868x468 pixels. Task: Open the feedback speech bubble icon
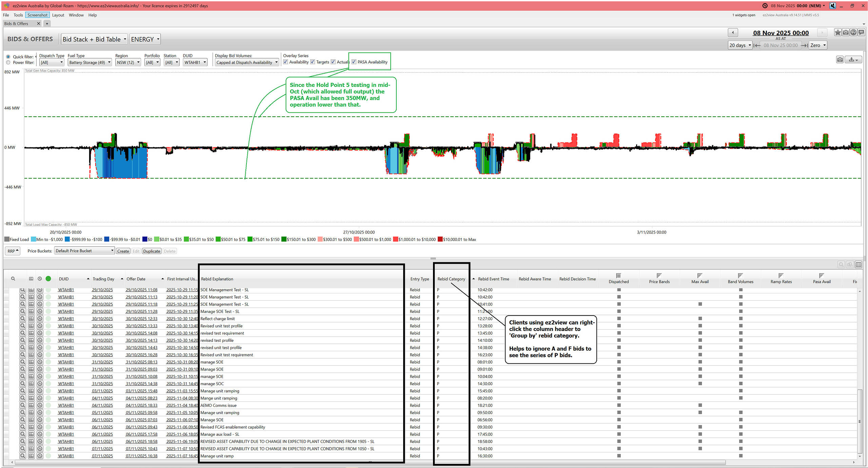click(861, 33)
